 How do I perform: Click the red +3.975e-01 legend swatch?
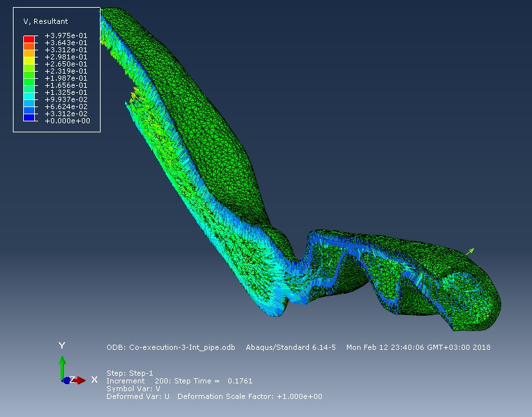click(x=29, y=39)
